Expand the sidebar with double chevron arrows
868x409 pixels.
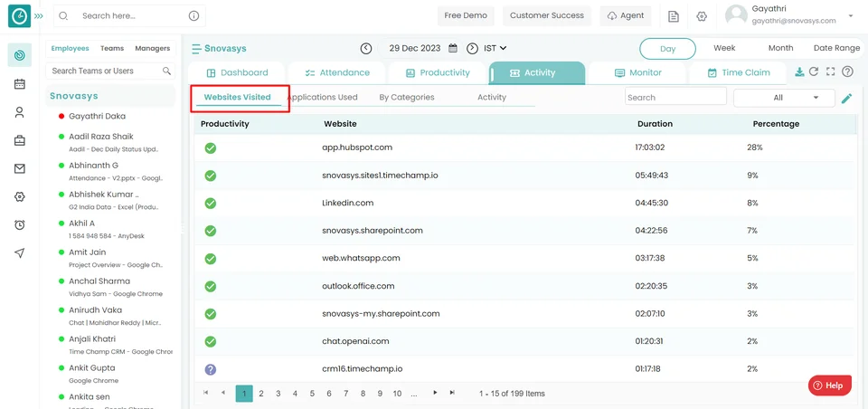tap(39, 16)
